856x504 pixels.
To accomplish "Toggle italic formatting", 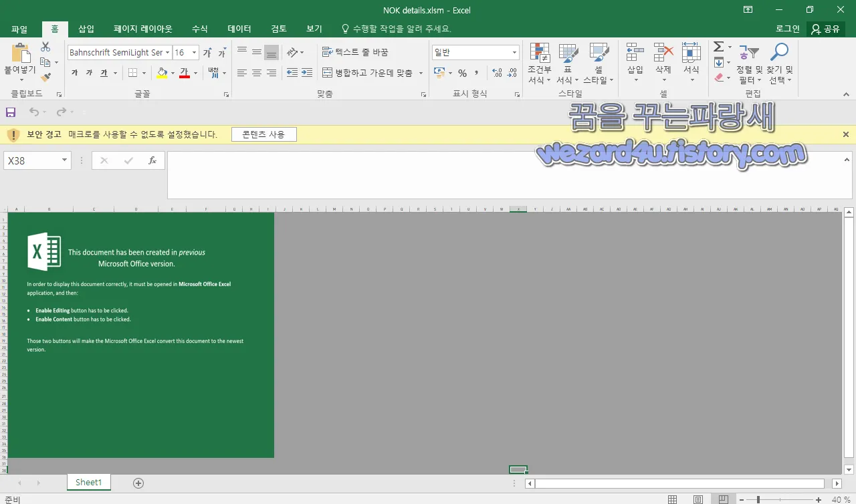I will click(x=88, y=73).
